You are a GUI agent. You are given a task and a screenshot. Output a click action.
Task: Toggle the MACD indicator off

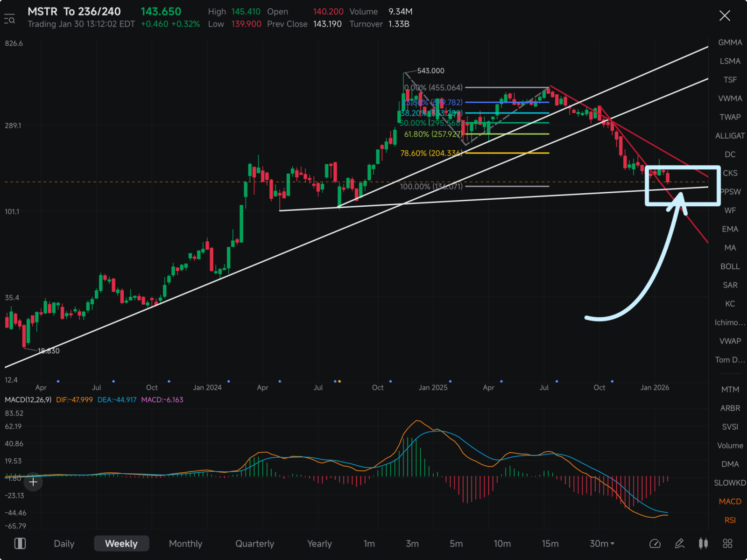point(730,501)
